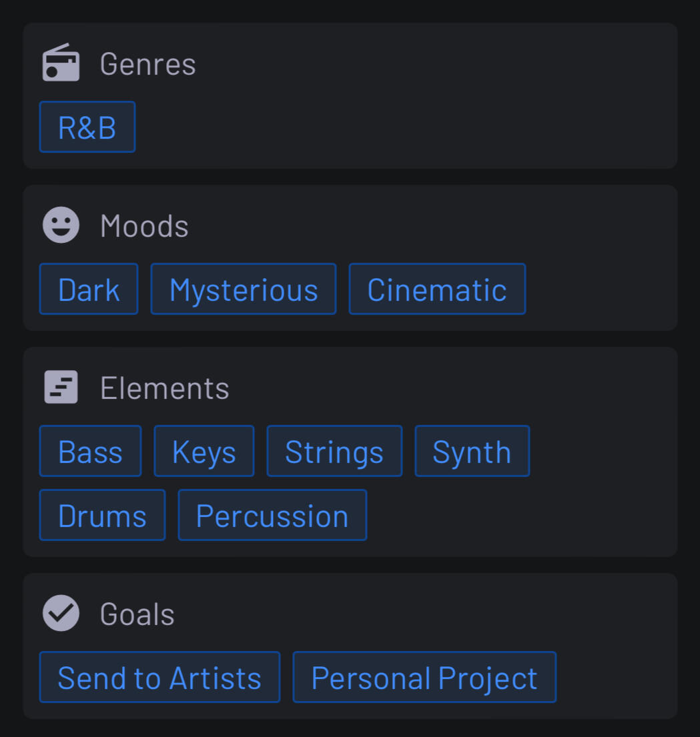The height and width of the screenshot is (737, 700).
Task: Click the Goals section heading
Action: click(137, 614)
